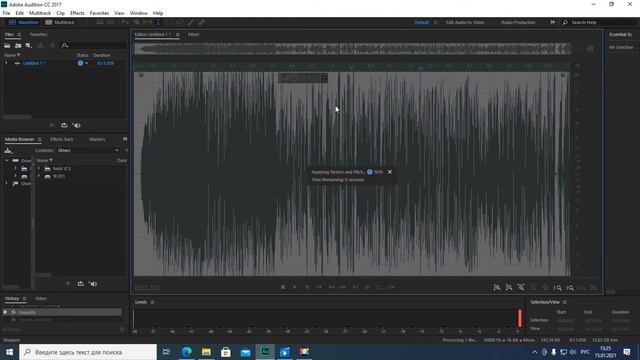Open the File menu
640x360 pixels.
point(6,13)
